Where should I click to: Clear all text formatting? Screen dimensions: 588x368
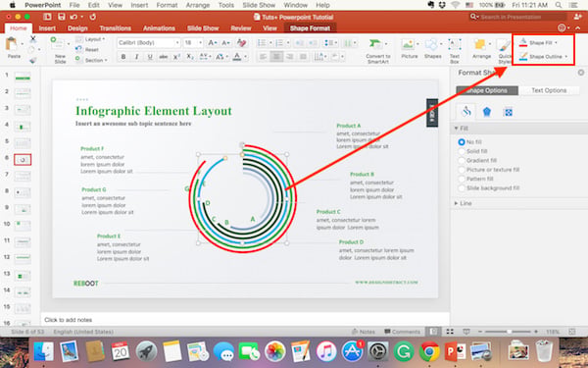coord(241,43)
